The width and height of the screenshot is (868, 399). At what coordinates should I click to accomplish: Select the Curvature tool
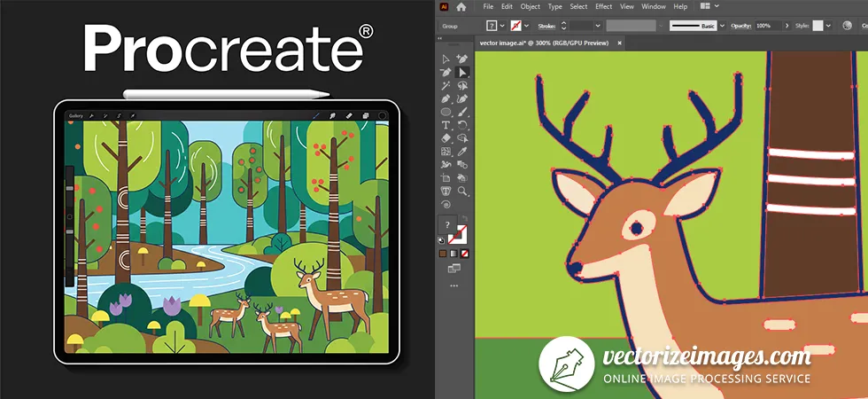click(462, 98)
